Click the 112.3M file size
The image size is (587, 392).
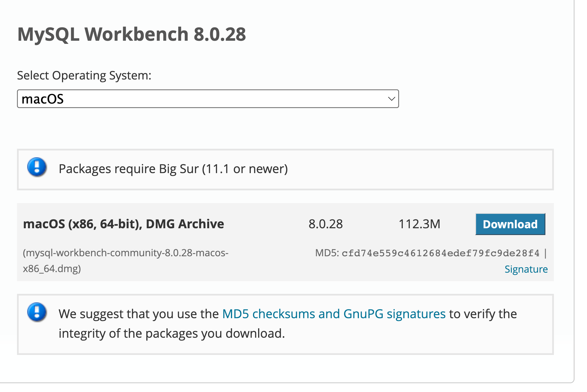(419, 224)
